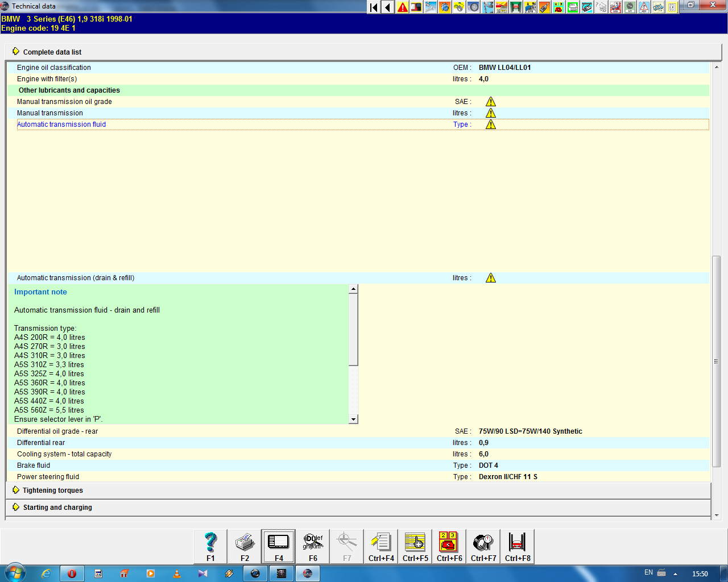728x582 pixels.
Task: Click the Dexron II/CHF 11 S value
Action: (x=508, y=477)
